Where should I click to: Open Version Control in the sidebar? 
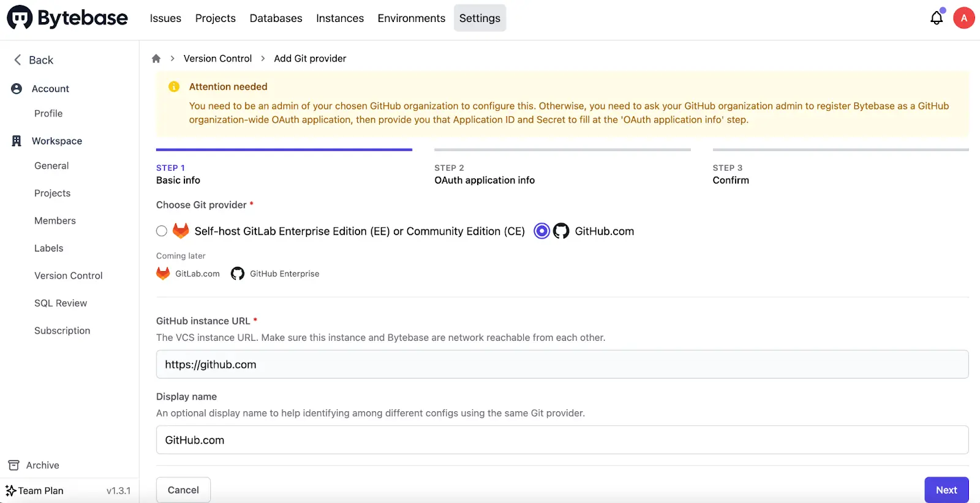(69, 275)
